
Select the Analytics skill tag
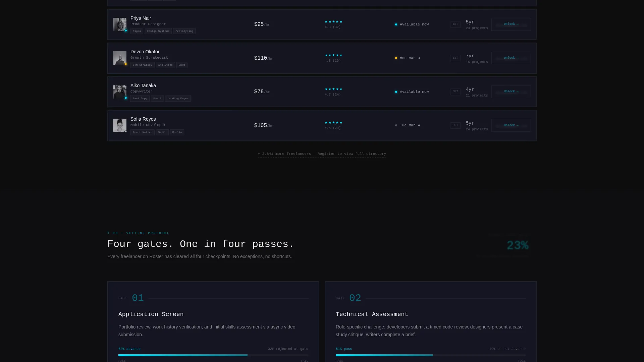click(165, 65)
